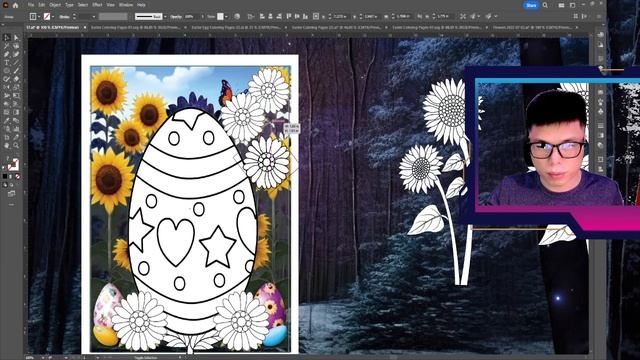Select the Hand tool
Viewport: 640px width, 360px height.
(x=7, y=145)
